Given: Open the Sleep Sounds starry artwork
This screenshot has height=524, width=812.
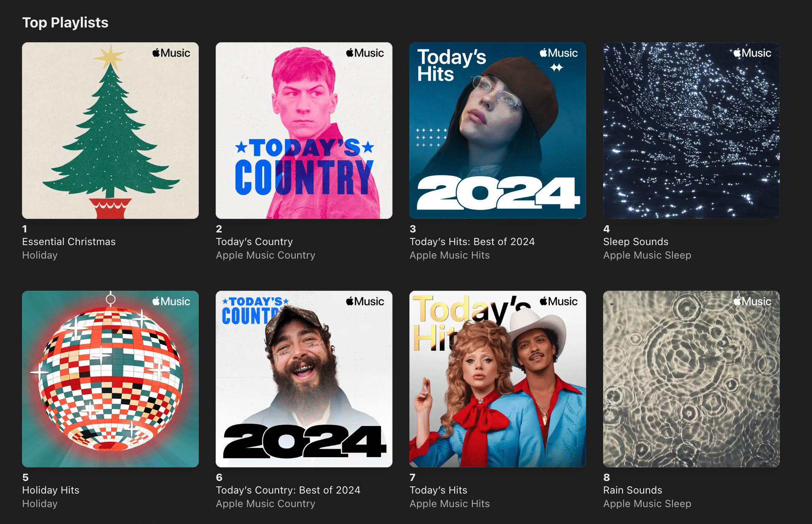Looking at the screenshot, I should [x=691, y=131].
